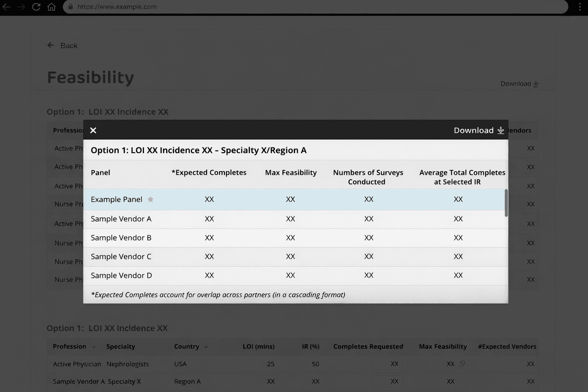Click Completes Requested field in Nephrologists row
This screenshot has height=392, width=588.
pos(387,364)
